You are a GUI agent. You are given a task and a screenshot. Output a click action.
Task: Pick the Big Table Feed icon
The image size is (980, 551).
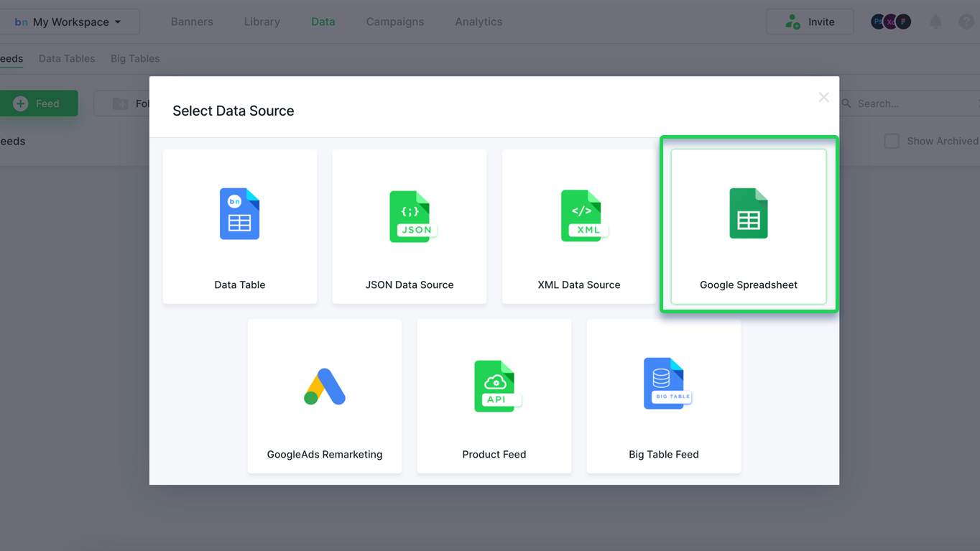[x=667, y=384]
